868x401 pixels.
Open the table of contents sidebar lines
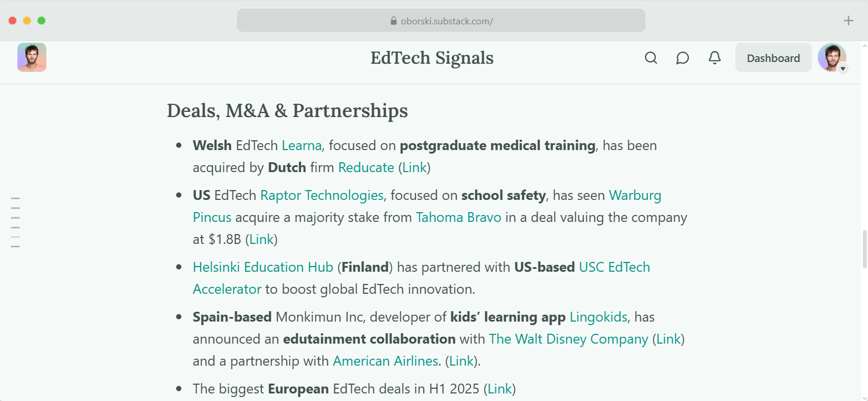tap(16, 223)
